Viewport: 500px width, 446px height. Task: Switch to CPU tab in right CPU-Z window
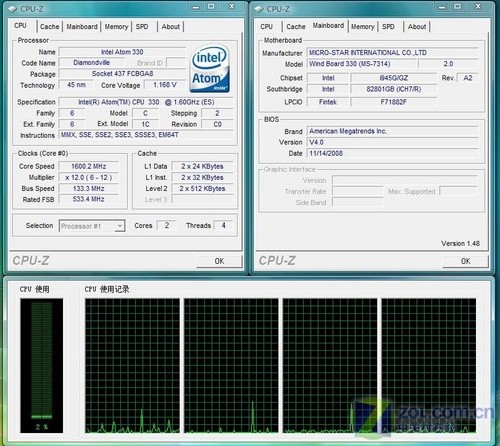(x=267, y=27)
